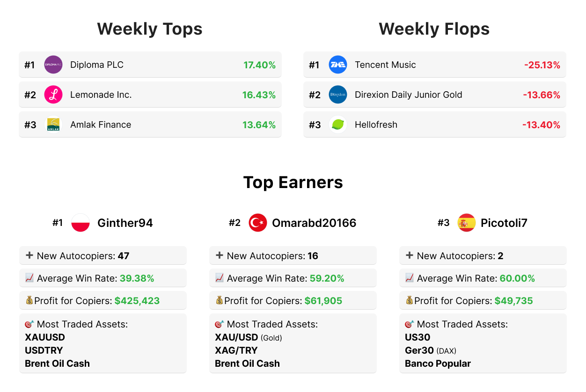Click the Tencent Music blue logo
Image resolution: width=586 pixels, height=392 pixels.
338,65
